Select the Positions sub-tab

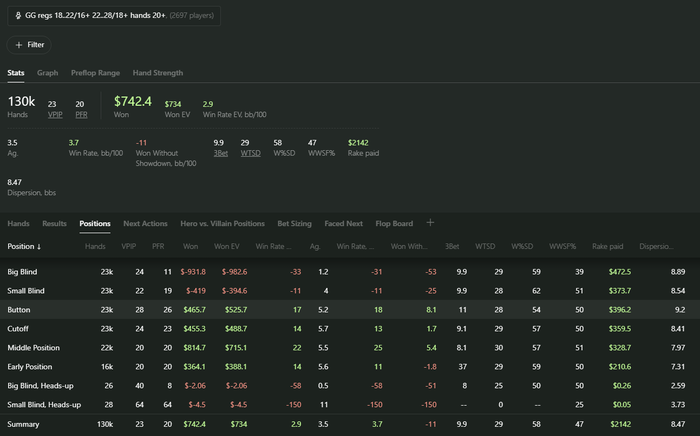click(x=95, y=224)
